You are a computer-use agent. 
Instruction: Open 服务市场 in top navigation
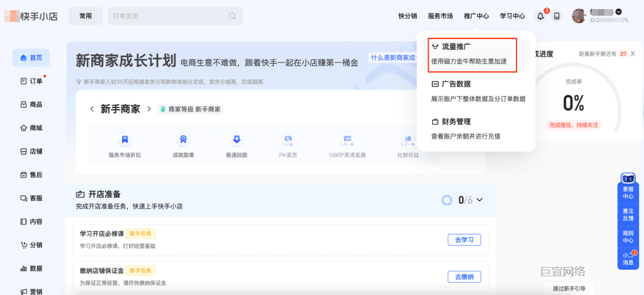point(440,16)
